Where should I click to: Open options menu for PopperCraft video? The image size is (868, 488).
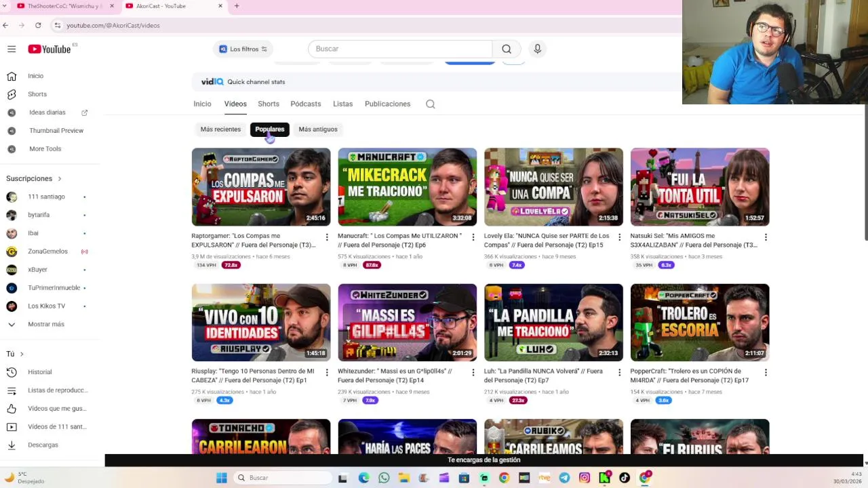click(766, 373)
